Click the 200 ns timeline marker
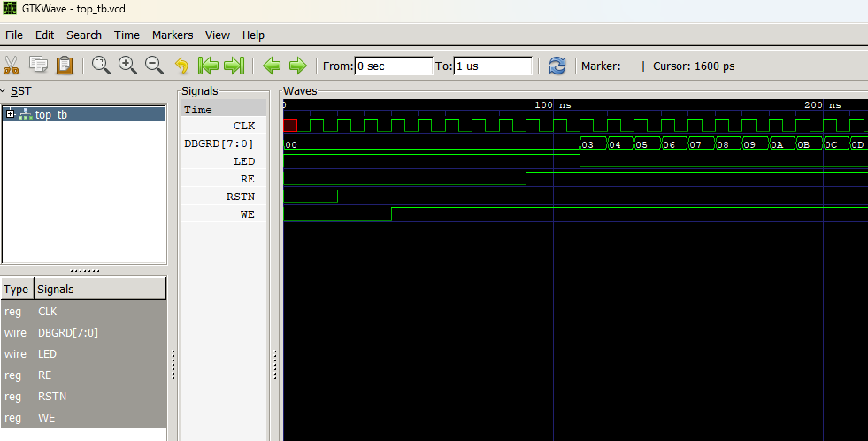The height and width of the screenshot is (441, 868). coord(823,104)
